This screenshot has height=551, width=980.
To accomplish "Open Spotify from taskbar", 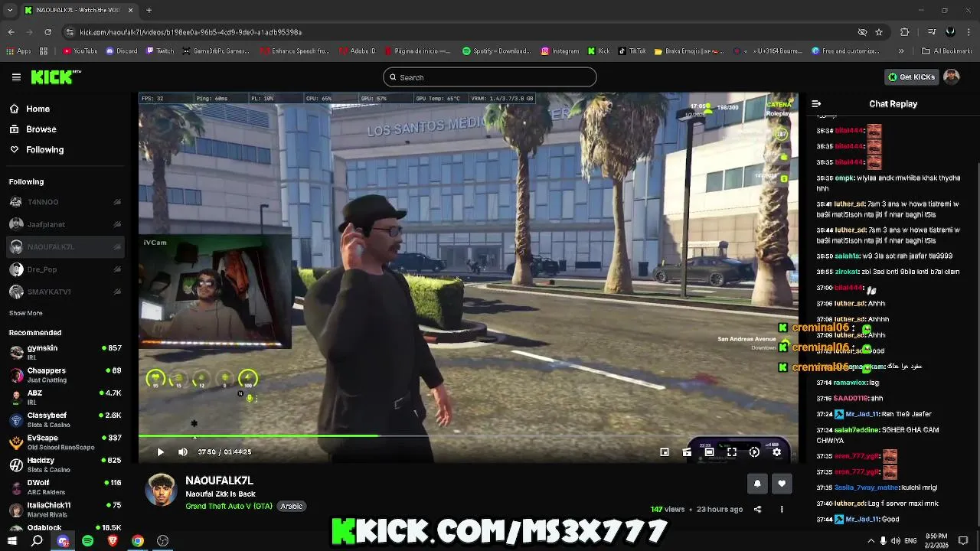I will click(x=87, y=541).
